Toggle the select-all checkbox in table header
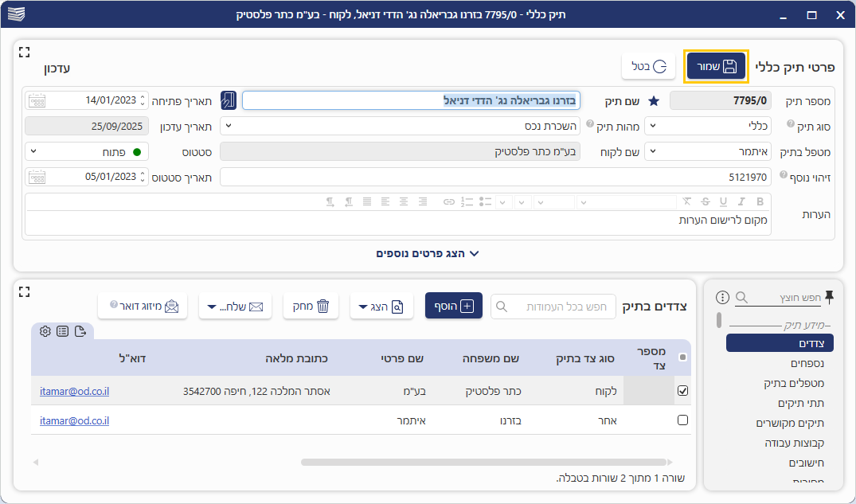Image resolution: width=856 pixels, height=504 pixels. click(x=682, y=357)
